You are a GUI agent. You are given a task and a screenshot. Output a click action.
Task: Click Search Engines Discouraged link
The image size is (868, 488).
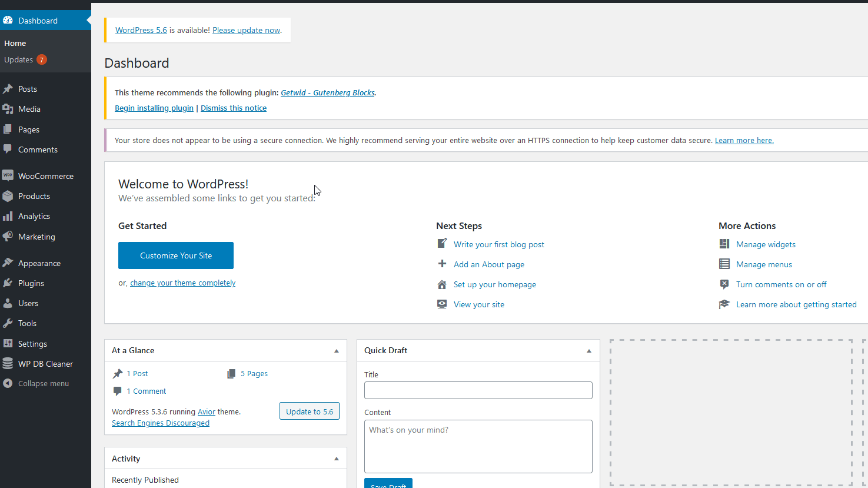coord(161,423)
